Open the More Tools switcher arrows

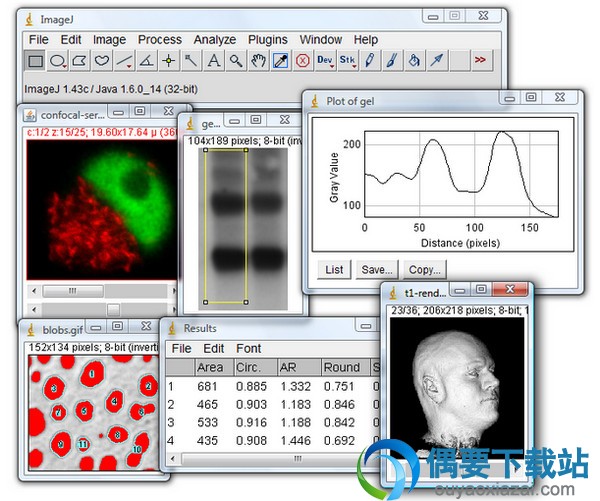click(x=480, y=60)
